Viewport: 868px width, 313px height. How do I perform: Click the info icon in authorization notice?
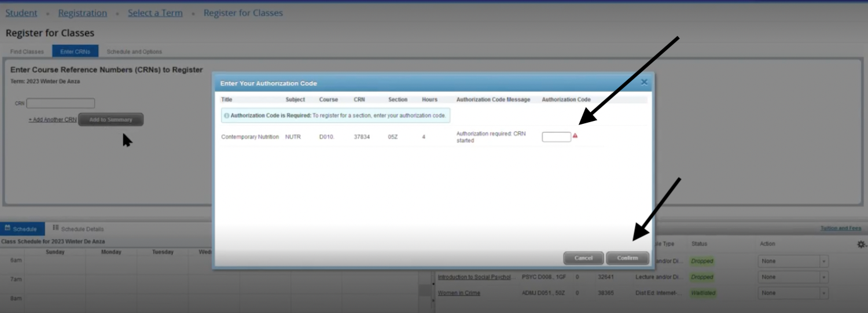[226, 116]
